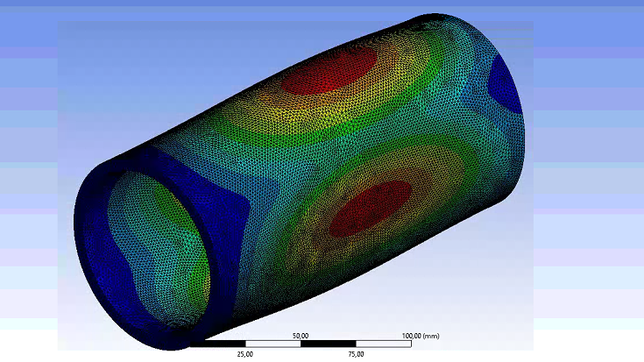Click the last white scale bar segment

click(384, 344)
